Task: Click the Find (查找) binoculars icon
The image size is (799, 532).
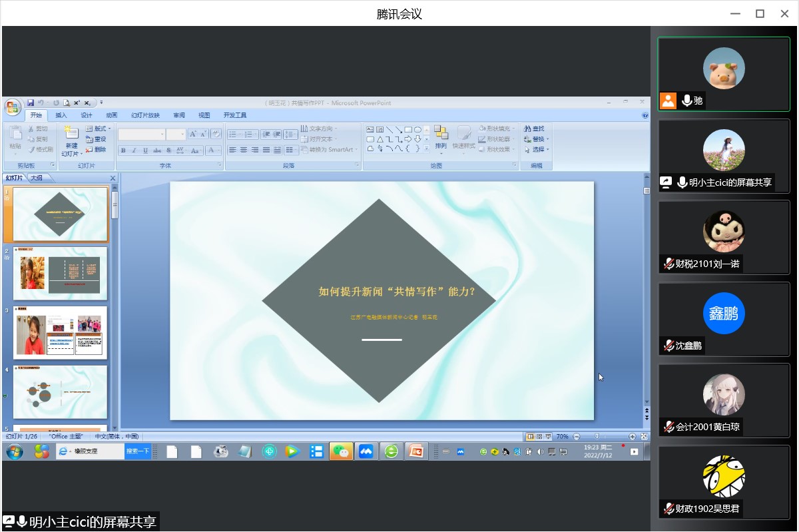Action: 527,129
